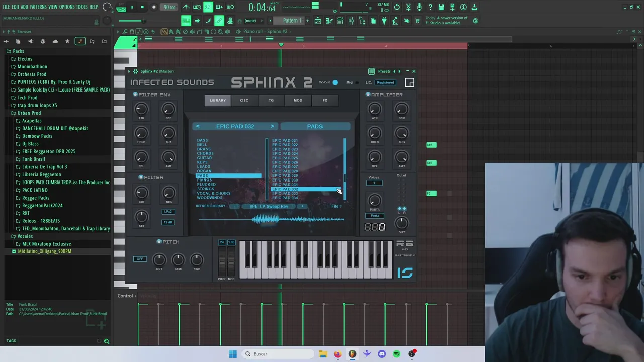The height and width of the screenshot is (362, 644).
Task: Select the BASS category
Action: click(x=202, y=140)
